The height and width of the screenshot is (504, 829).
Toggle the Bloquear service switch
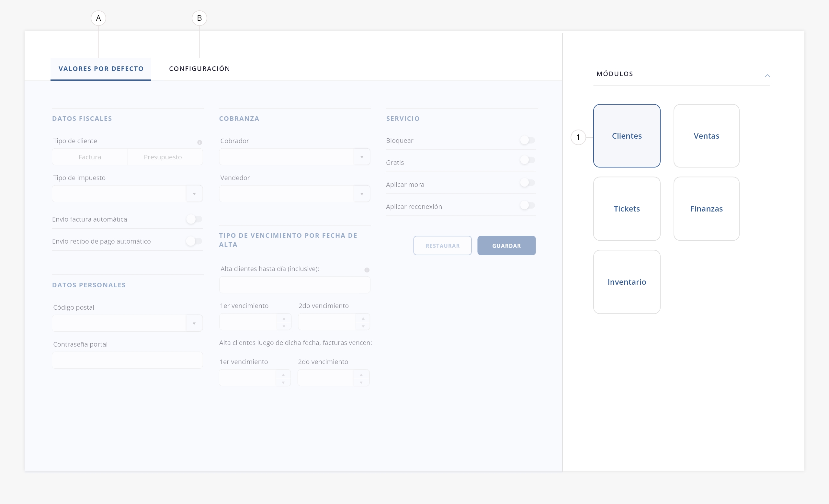tap(527, 140)
